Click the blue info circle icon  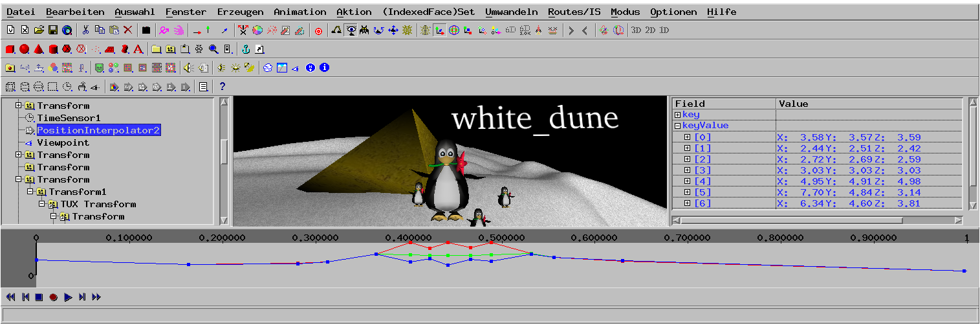(x=324, y=67)
